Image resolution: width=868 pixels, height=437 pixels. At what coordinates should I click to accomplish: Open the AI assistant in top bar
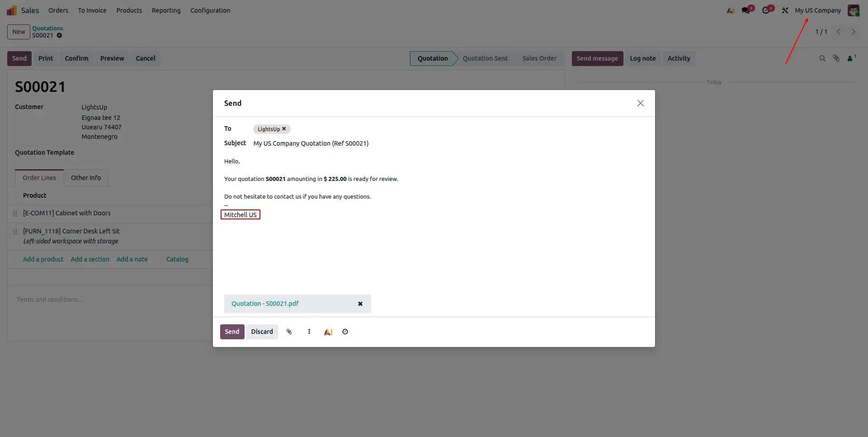tap(731, 10)
